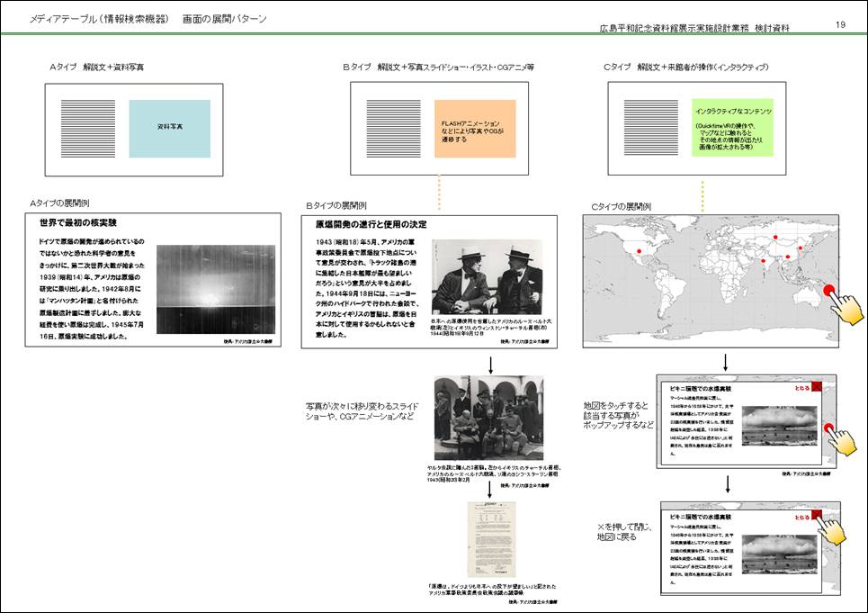This screenshot has width=868, height=613.
Task: Tap the red dot on southern China
Action: pos(788,257)
